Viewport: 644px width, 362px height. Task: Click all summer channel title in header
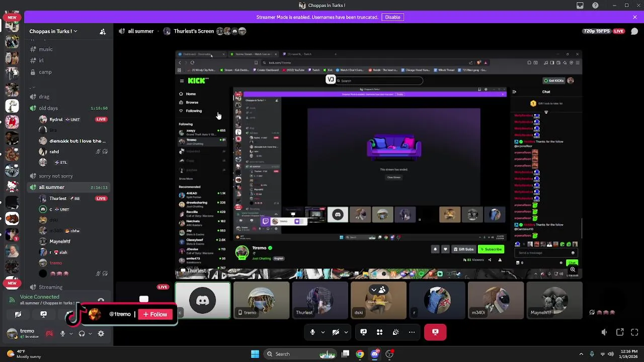tap(141, 31)
